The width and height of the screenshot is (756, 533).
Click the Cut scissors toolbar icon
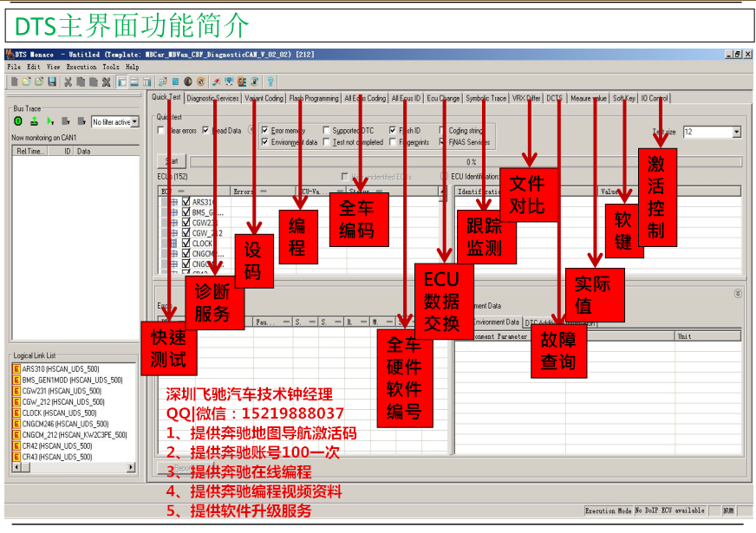pos(68,82)
